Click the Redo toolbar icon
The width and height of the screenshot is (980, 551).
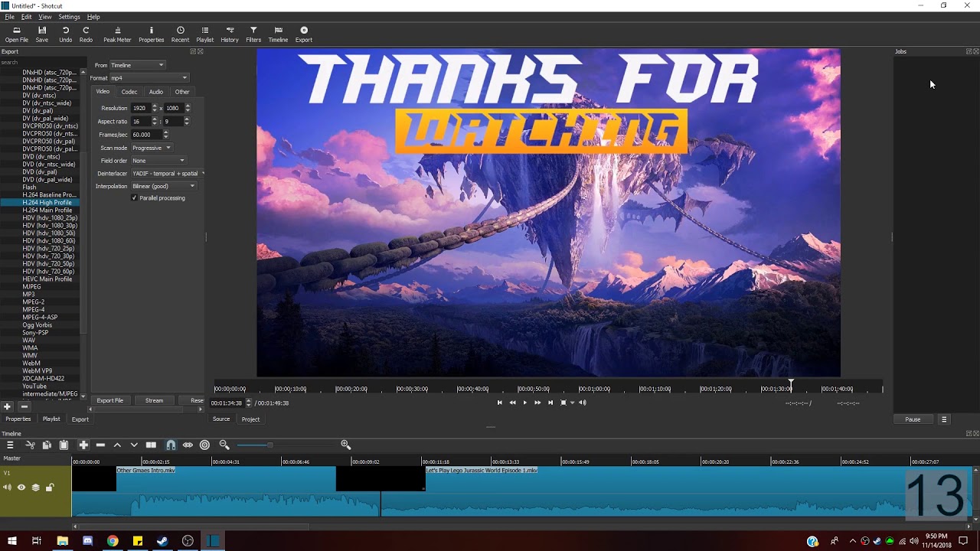(86, 34)
